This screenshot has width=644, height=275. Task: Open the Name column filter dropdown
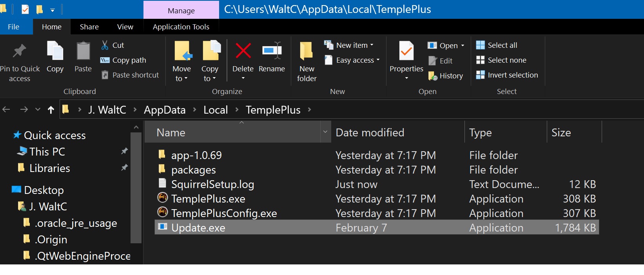(x=325, y=132)
